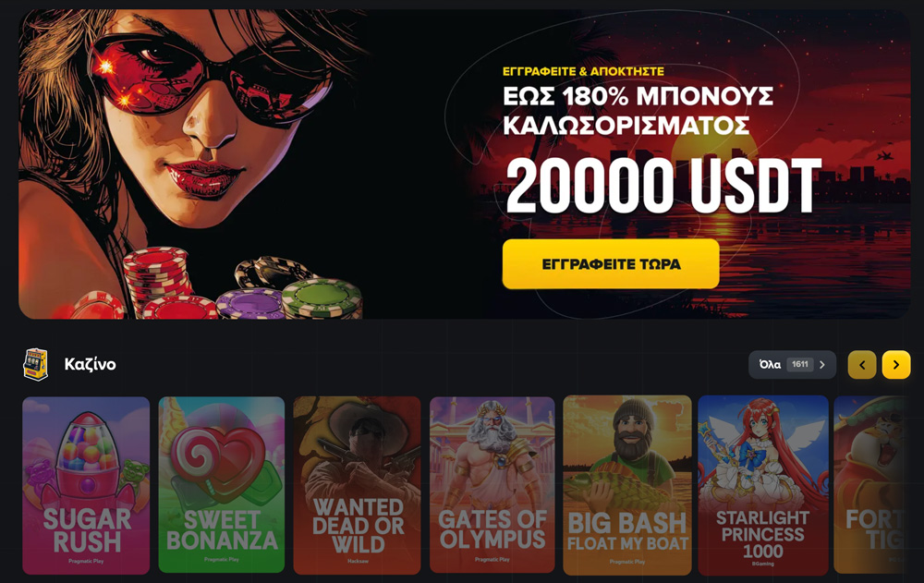The width and height of the screenshot is (924, 583).
Task: Launch Gates of Olympus game
Action: pos(492,484)
